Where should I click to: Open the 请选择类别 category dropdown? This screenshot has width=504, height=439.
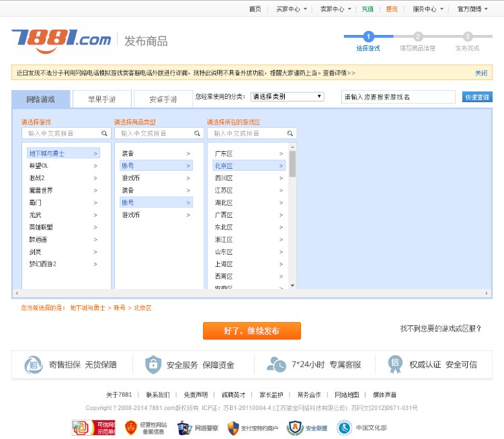click(x=288, y=97)
